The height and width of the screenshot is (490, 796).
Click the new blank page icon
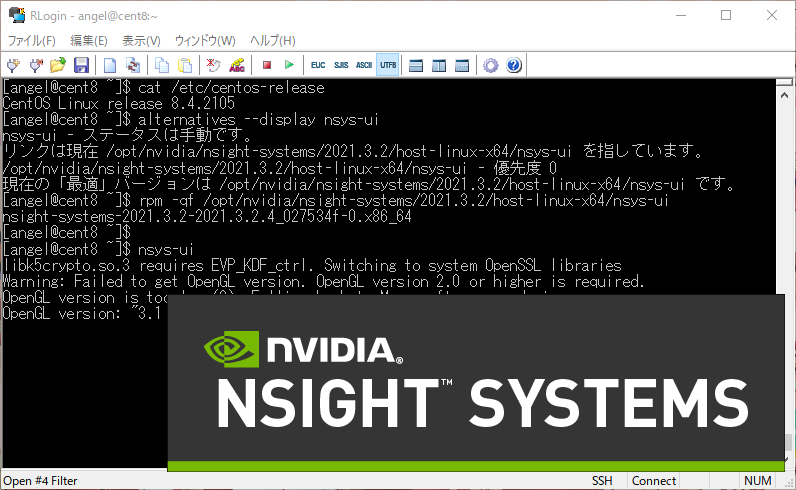[x=110, y=65]
